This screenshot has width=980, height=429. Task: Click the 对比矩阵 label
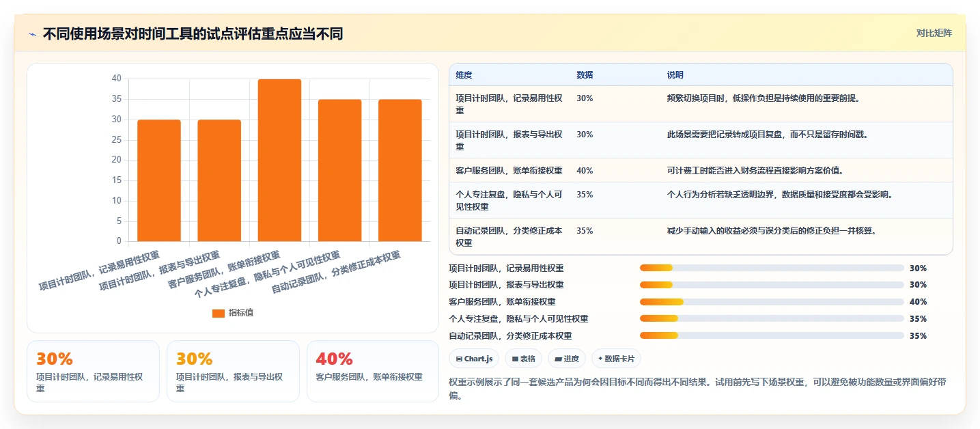point(934,33)
